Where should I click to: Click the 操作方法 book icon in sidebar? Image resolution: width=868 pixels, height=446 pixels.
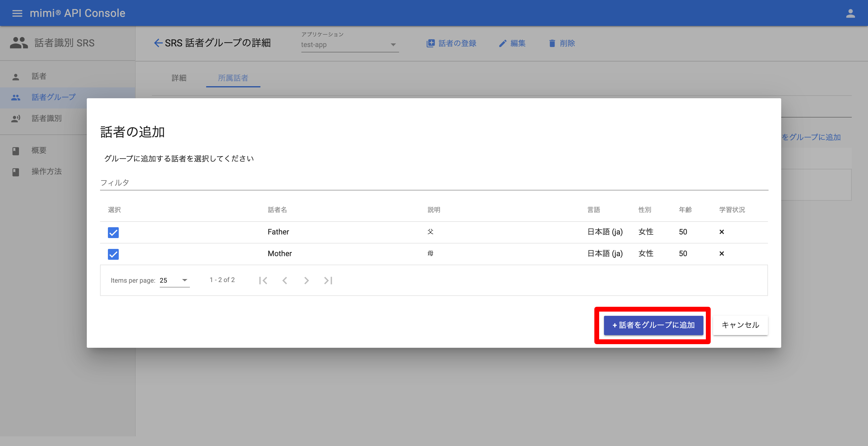(x=15, y=172)
